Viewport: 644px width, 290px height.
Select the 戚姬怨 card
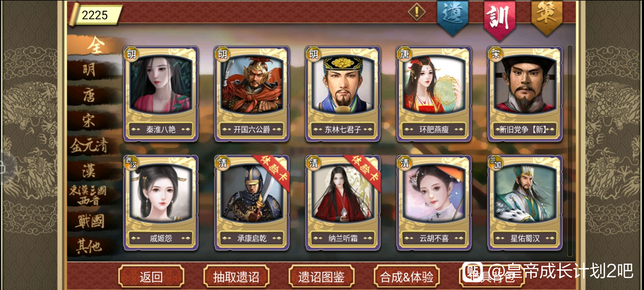tap(161, 203)
